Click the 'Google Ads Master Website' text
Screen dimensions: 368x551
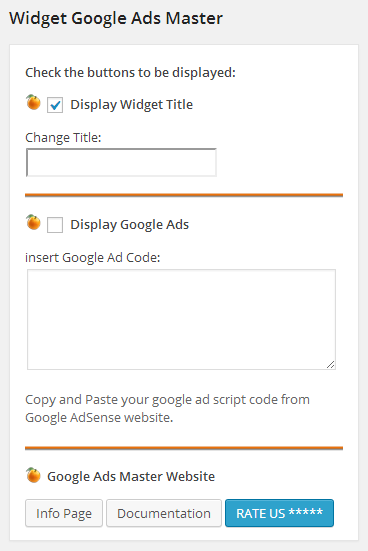131,477
